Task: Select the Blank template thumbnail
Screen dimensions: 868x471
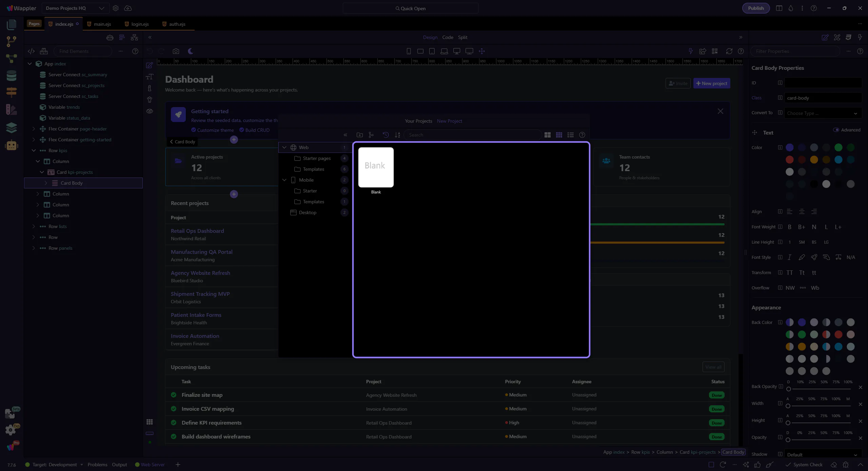Action: coord(376,167)
